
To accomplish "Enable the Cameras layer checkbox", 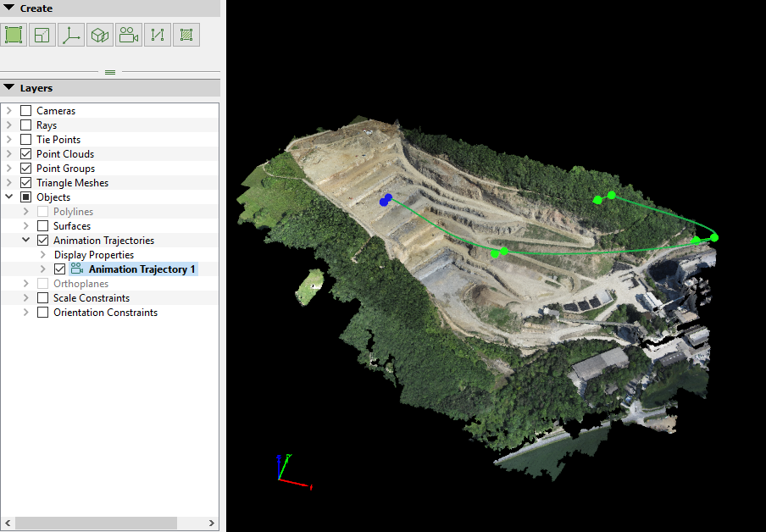I will pos(26,111).
